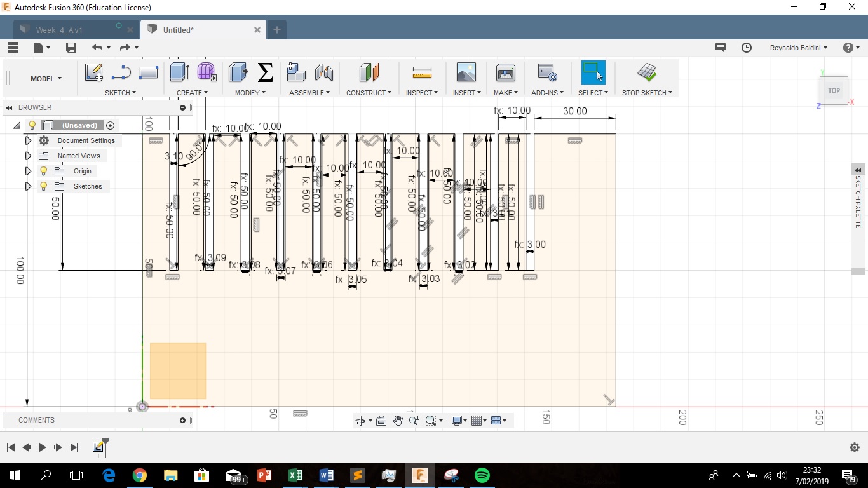Open Spotify from the Windows taskbar
The width and height of the screenshot is (868, 488).
pos(482,475)
